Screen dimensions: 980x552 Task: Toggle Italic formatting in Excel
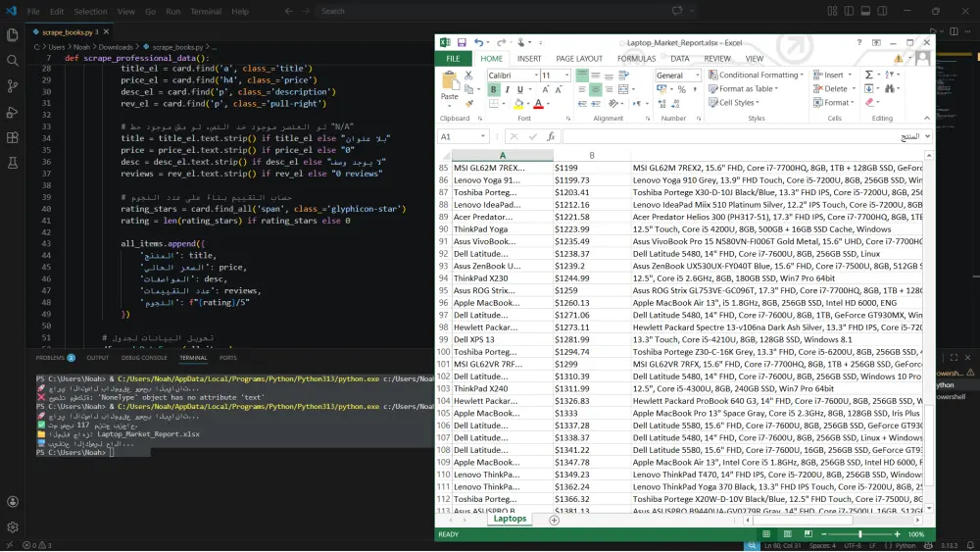[x=507, y=89]
